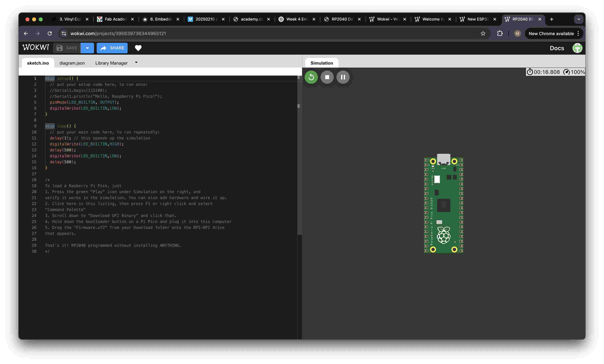The image size is (604, 364).
Task: Click the "That's it! RP2040 programmed" comment
Action: (113, 246)
